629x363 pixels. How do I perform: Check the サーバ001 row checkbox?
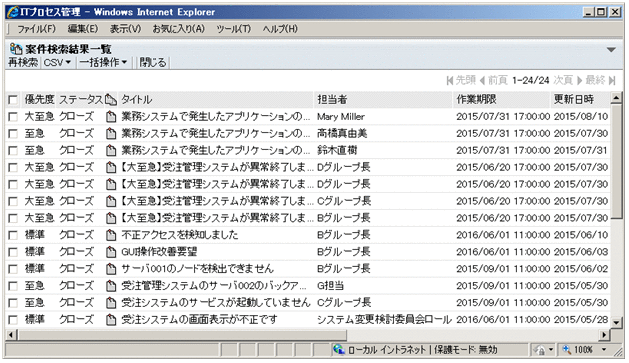click(x=13, y=269)
